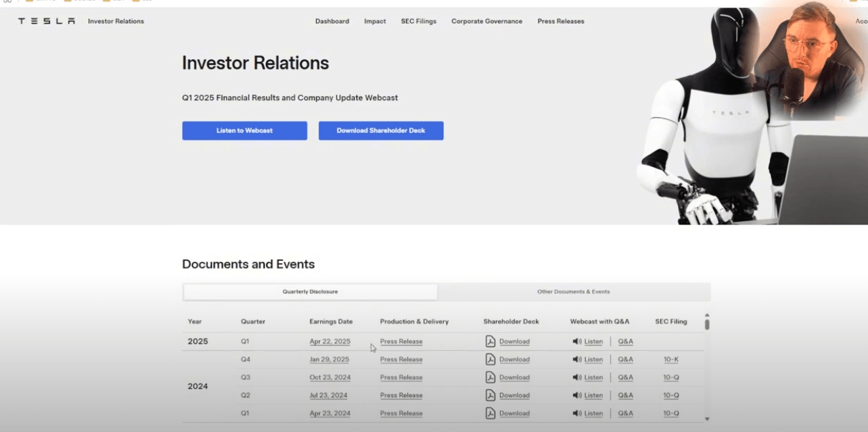Click the speaker icon for Q1 2024 webcast
Image resolution: width=868 pixels, height=432 pixels.
tap(576, 413)
